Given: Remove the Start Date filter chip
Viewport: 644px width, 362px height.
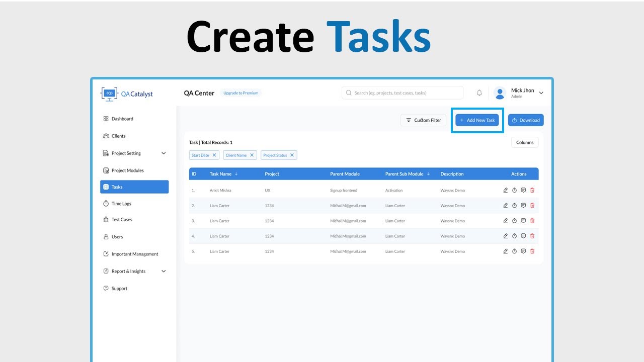Looking at the screenshot, I should click(x=214, y=155).
